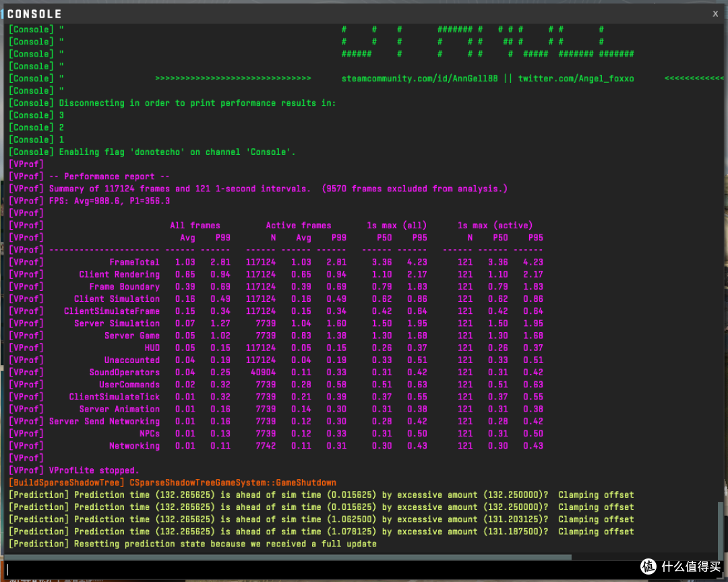The width and height of the screenshot is (728, 582).
Task: Click the horizontal scrollbar of the console
Action: pos(288,557)
